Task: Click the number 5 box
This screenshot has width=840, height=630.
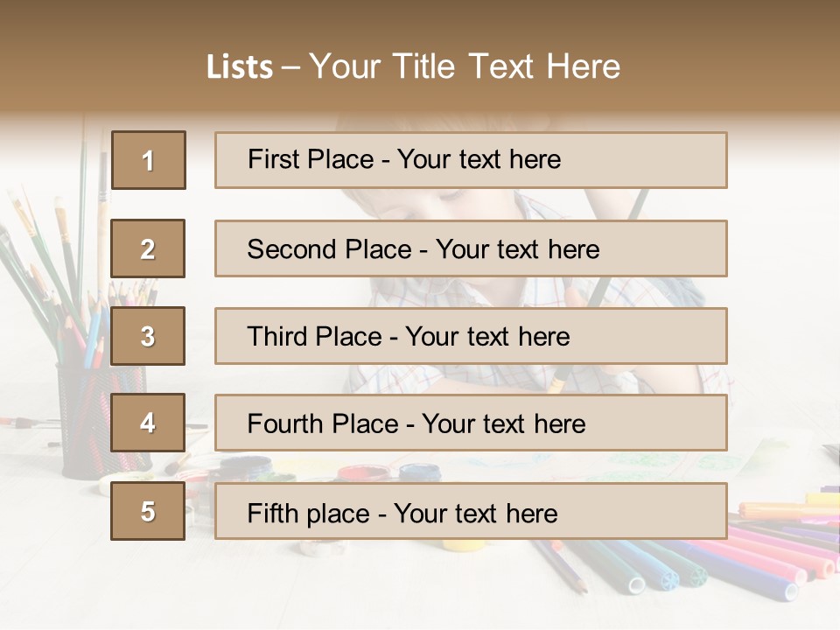Action: pos(148,511)
